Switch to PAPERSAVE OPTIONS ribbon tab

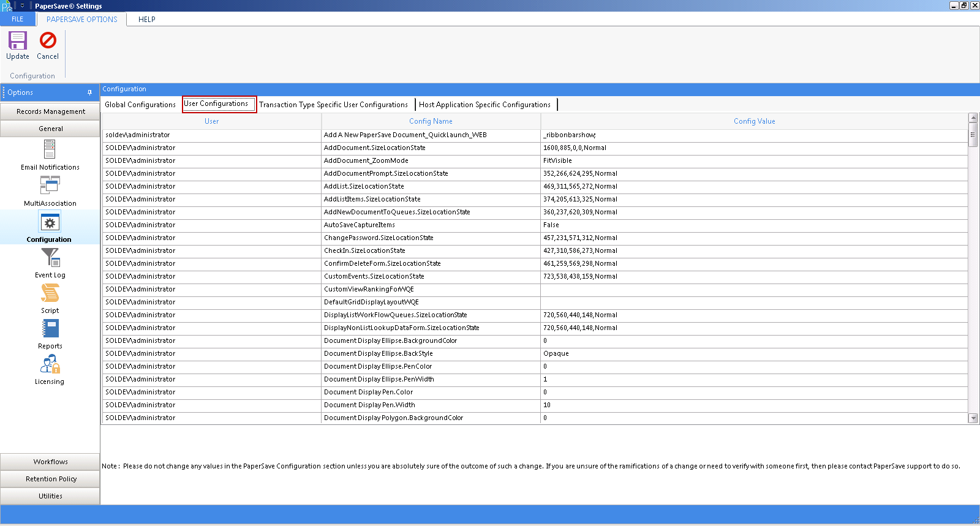pos(81,19)
